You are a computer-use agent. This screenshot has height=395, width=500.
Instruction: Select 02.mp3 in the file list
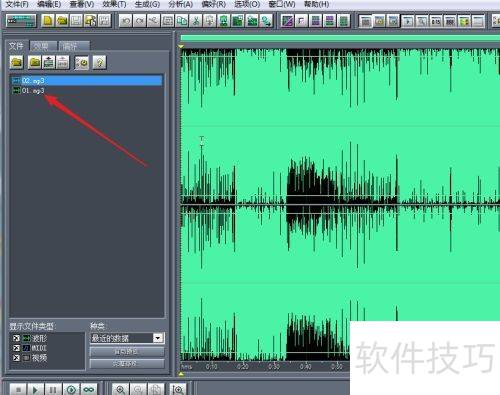point(87,80)
